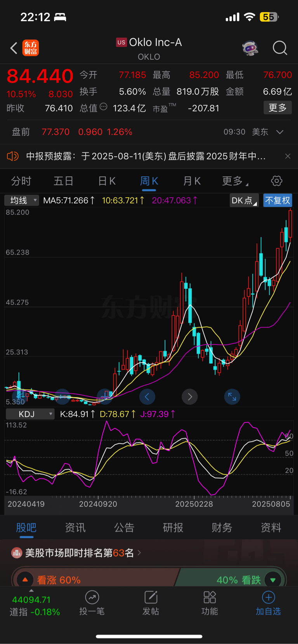This screenshot has height=644, width=298.
Task: Tap the J:97.39 indicator value
Action: pos(158,414)
